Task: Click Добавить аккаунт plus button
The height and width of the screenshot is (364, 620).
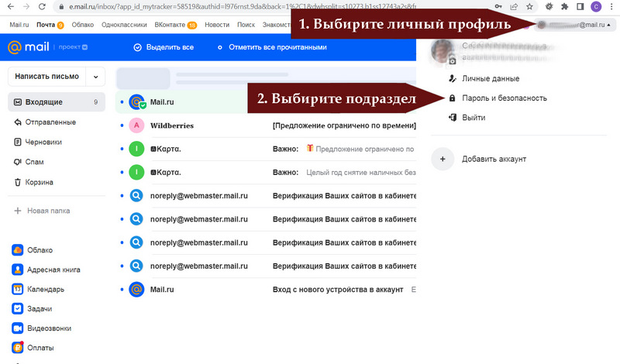Action: point(442,159)
